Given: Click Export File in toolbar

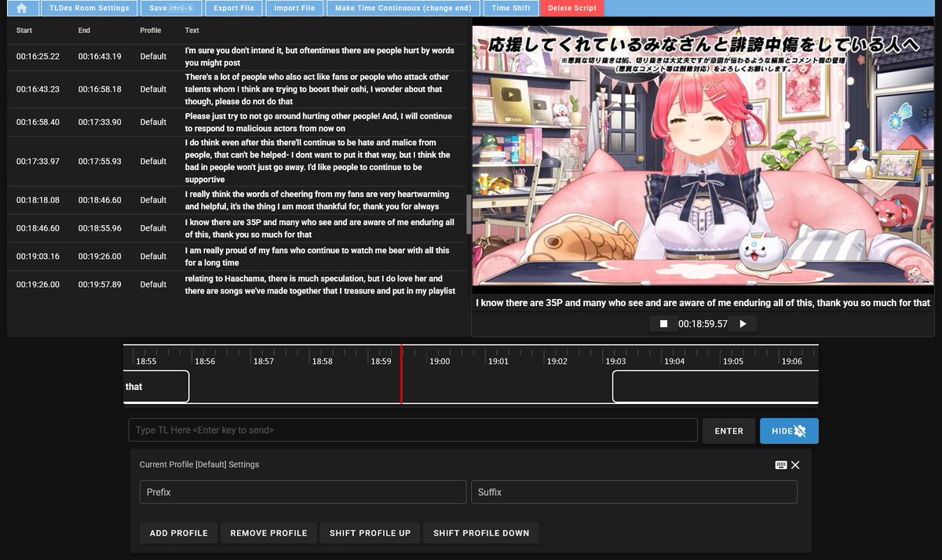Looking at the screenshot, I should pyautogui.click(x=234, y=8).
